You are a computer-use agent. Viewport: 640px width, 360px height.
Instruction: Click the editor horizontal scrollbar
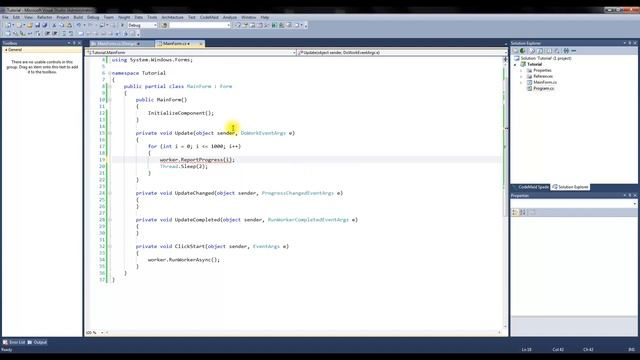point(302,333)
